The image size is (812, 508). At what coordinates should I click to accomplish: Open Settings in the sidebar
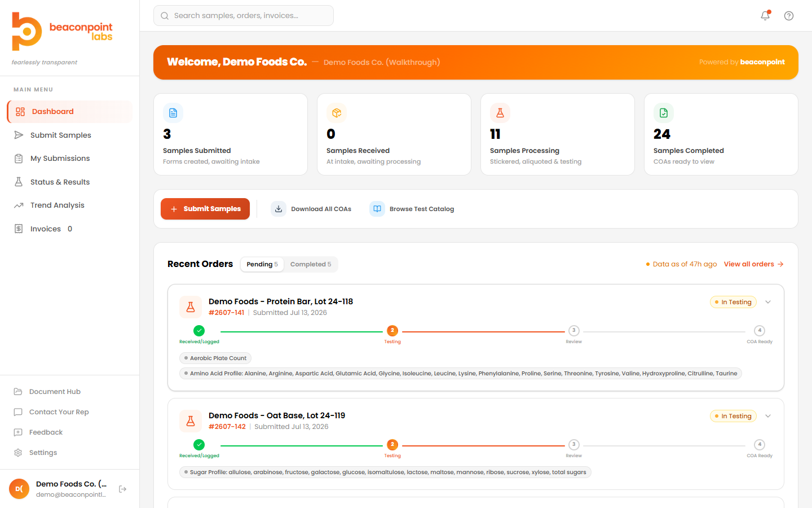pos(70,453)
